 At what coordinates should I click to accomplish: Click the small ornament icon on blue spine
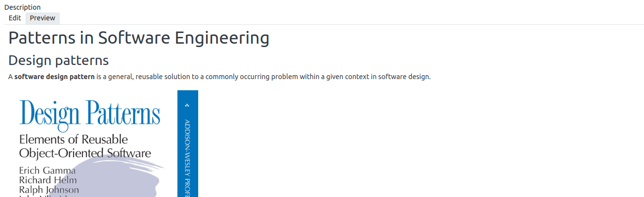188,105
